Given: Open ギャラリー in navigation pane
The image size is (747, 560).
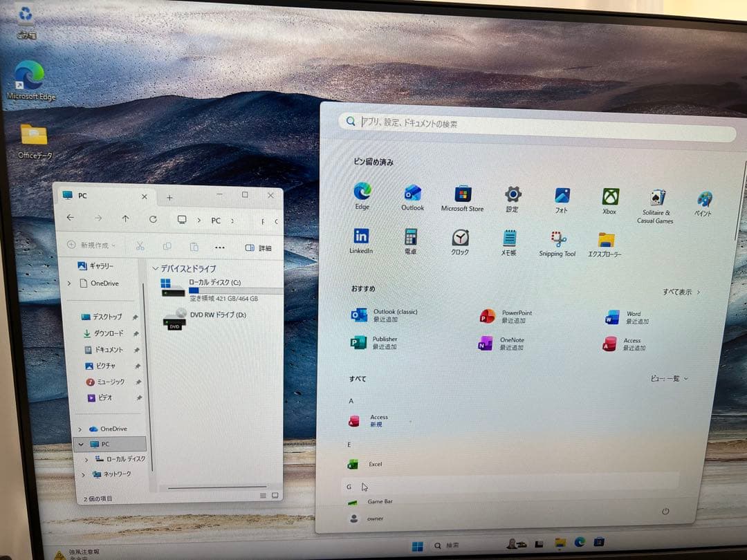Looking at the screenshot, I should (x=95, y=265).
